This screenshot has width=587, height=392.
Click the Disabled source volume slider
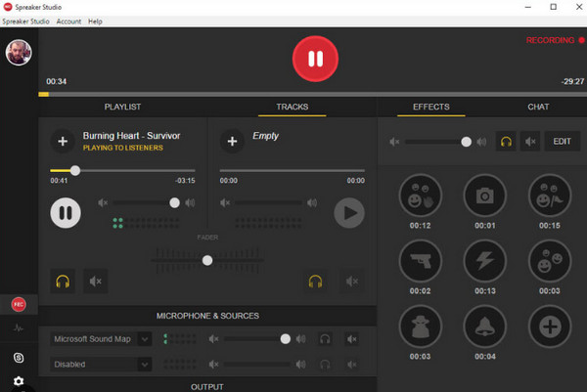257,365
